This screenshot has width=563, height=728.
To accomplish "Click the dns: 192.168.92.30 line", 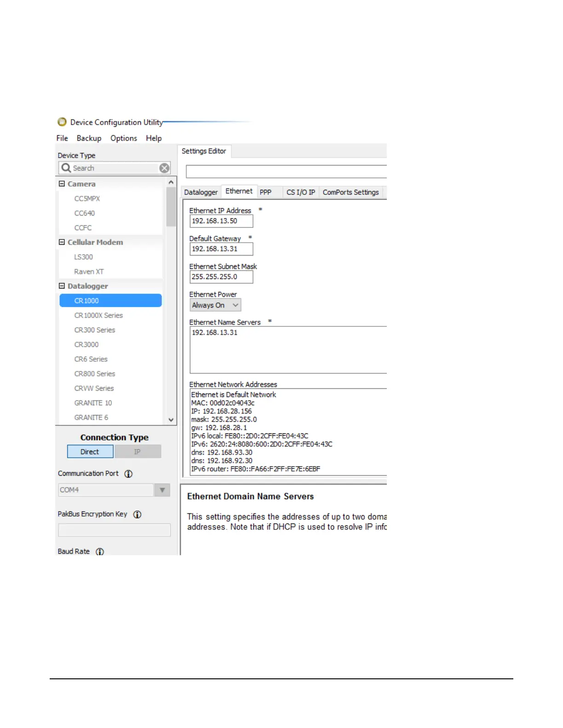I will [x=222, y=461].
